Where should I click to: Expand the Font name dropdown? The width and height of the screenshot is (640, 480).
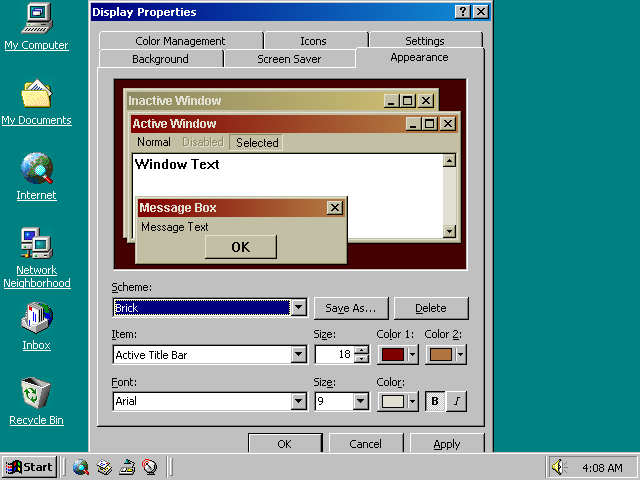299,401
